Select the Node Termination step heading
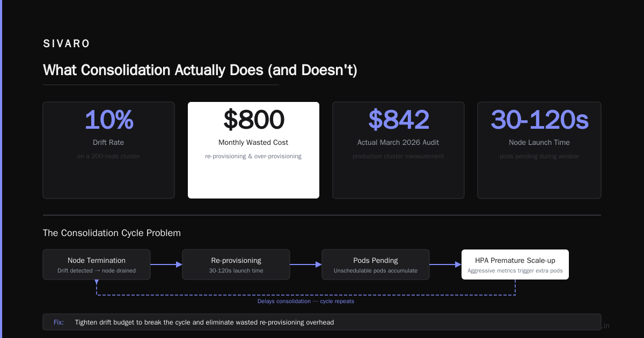 point(97,260)
